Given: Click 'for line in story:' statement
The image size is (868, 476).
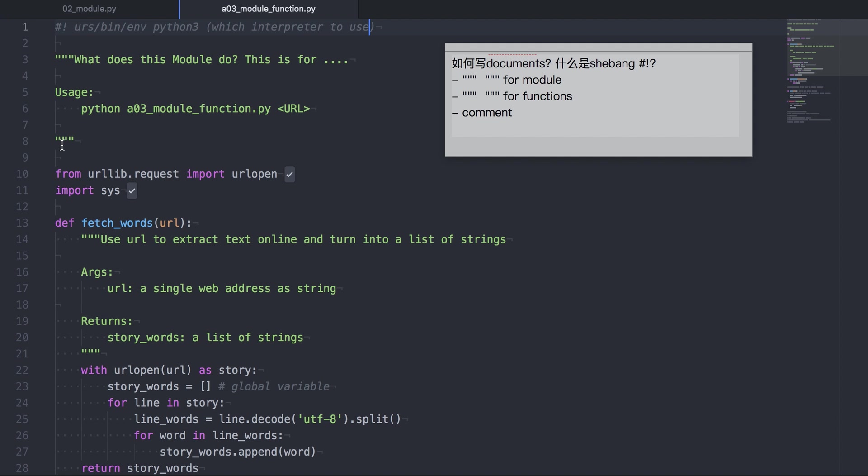Looking at the screenshot, I should 165,403.
